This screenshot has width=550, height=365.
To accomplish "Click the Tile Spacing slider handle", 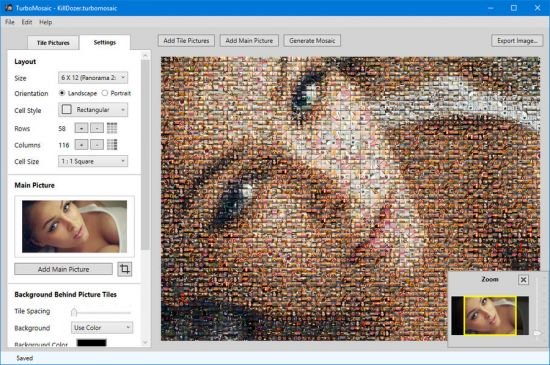I will pyautogui.click(x=74, y=312).
